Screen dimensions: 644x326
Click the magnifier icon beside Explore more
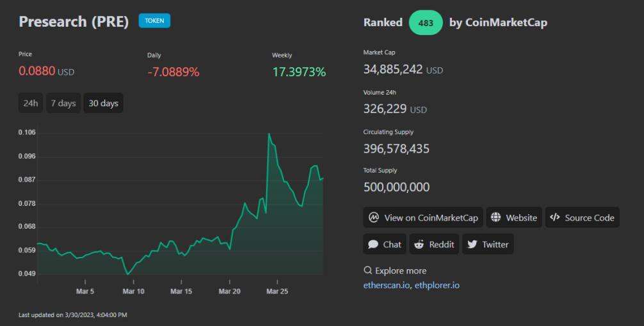coord(367,270)
